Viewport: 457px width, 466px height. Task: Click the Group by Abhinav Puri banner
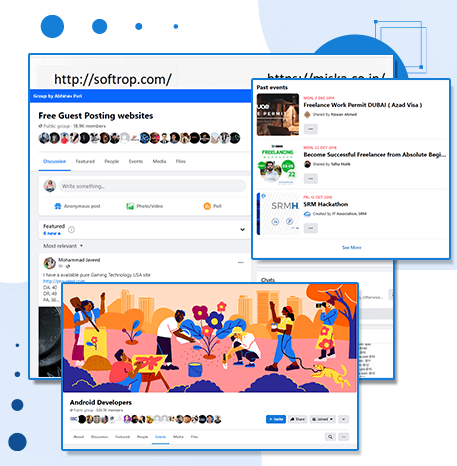(x=140, y=96)
